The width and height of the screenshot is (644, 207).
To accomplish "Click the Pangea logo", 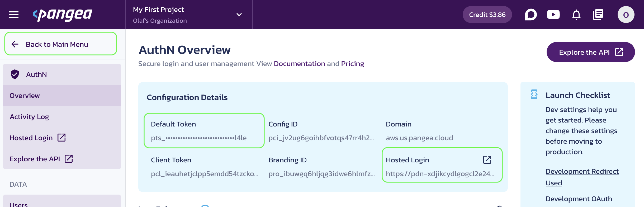I will 62,15.
